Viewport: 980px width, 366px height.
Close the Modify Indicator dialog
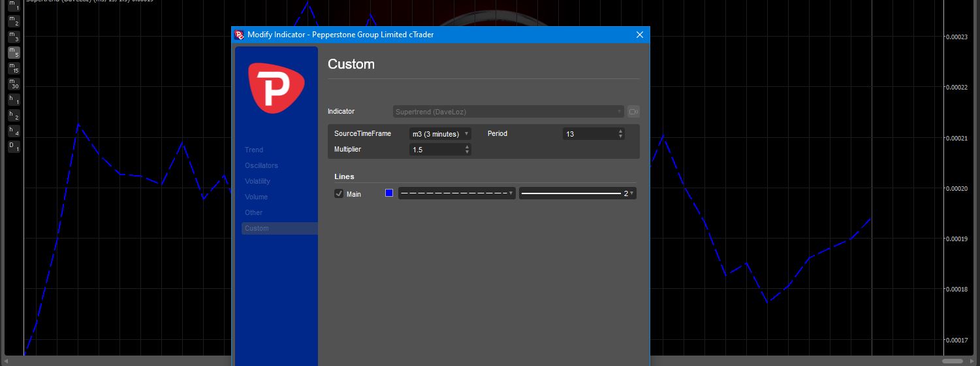coord(640,35)
